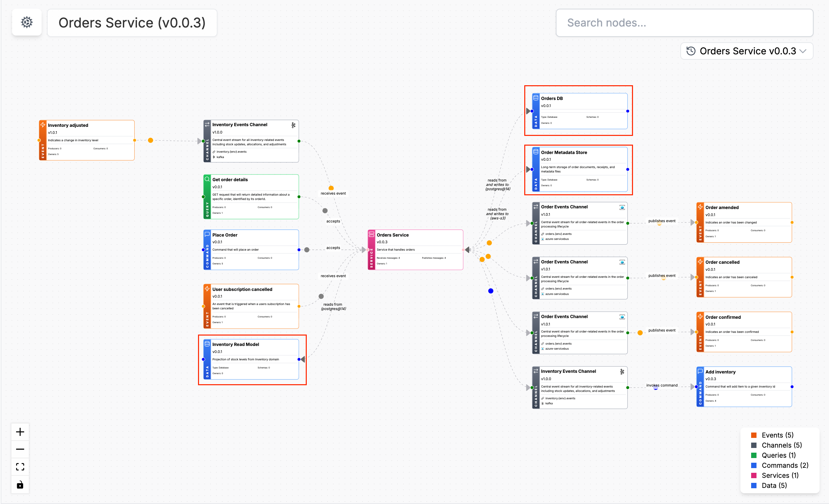Click the zoom out minus button
Image resolution: width=829 pixels, height=504 pixels.
pyautogui.click(x=20, y=449)
